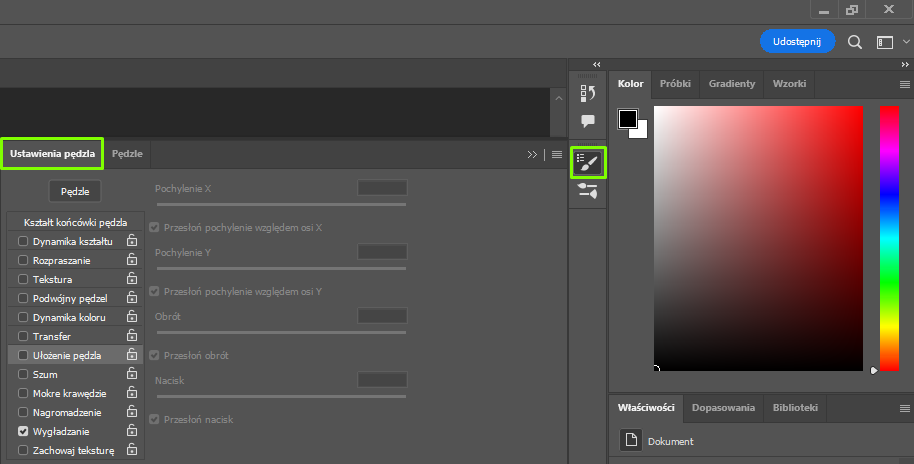Toggle lock for Wygładzanie
This screenshot has height=464, width=914.
pyautogui.click(x=132, y=431)
